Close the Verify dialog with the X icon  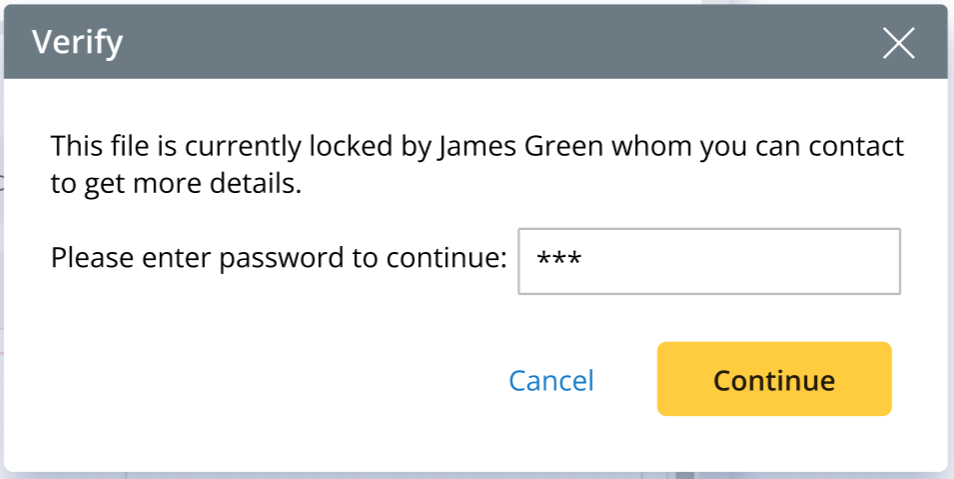click(898, 43)
